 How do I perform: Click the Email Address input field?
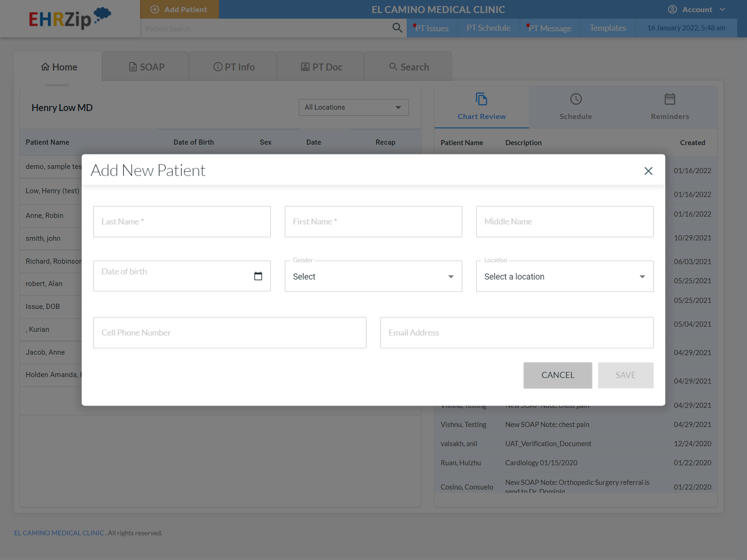[x=516, y=332]
